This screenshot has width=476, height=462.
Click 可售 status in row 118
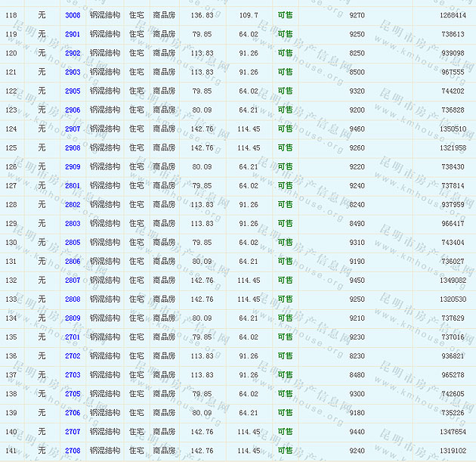pyautogui.click(x=285, y=15)
